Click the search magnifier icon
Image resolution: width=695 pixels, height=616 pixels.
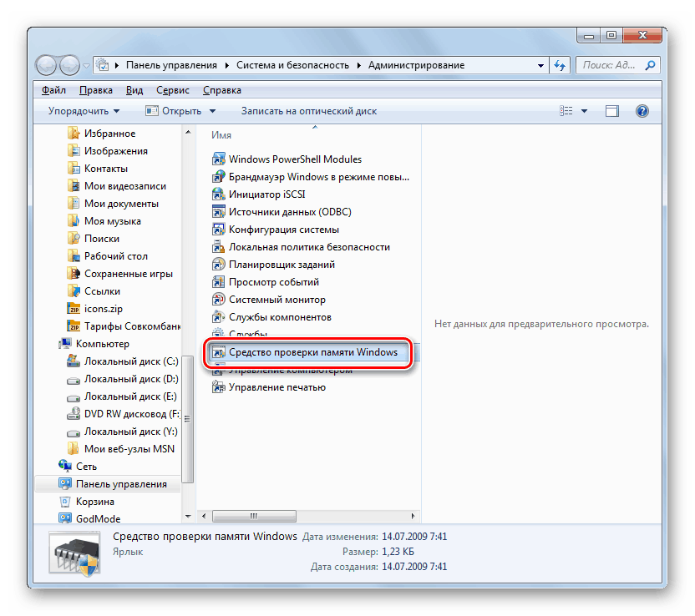coord(650,66)
